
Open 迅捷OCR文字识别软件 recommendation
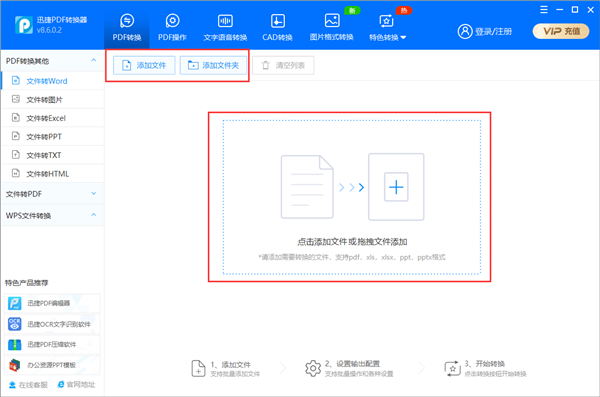point(52,324)
